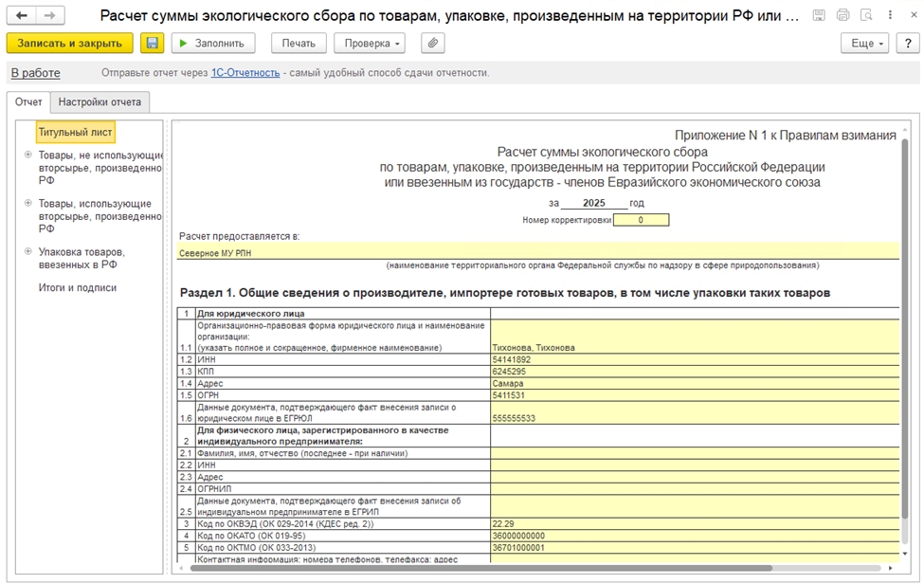Click the vertical scrollbar of the report
924x584 pixels.
905,328
